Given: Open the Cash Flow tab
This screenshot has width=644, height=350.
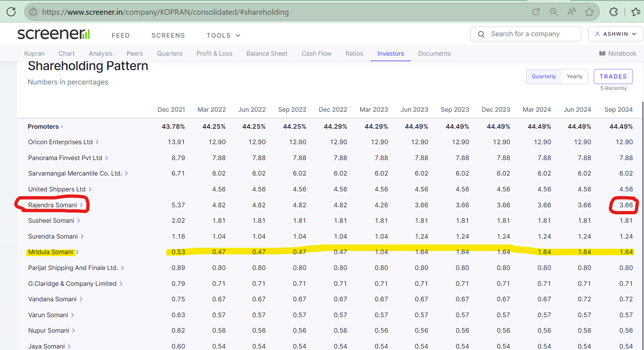Looking at the screenshot, I should tap(316, 53).
